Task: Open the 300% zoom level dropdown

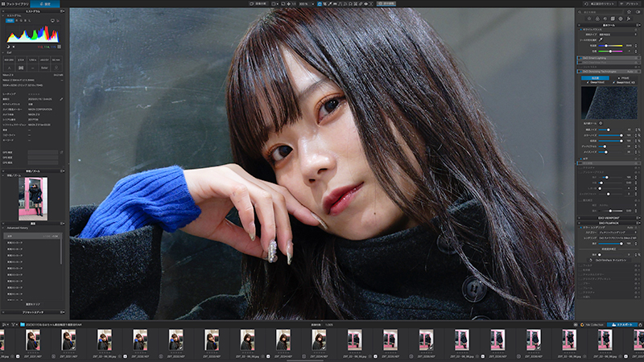Action: 308,4
